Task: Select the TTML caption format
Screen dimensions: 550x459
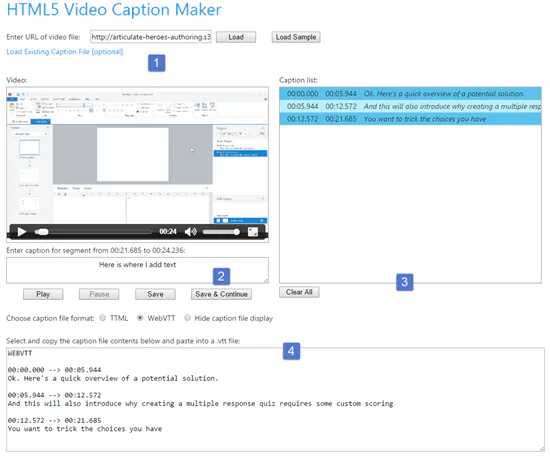Action: click(x=102, y=318)
